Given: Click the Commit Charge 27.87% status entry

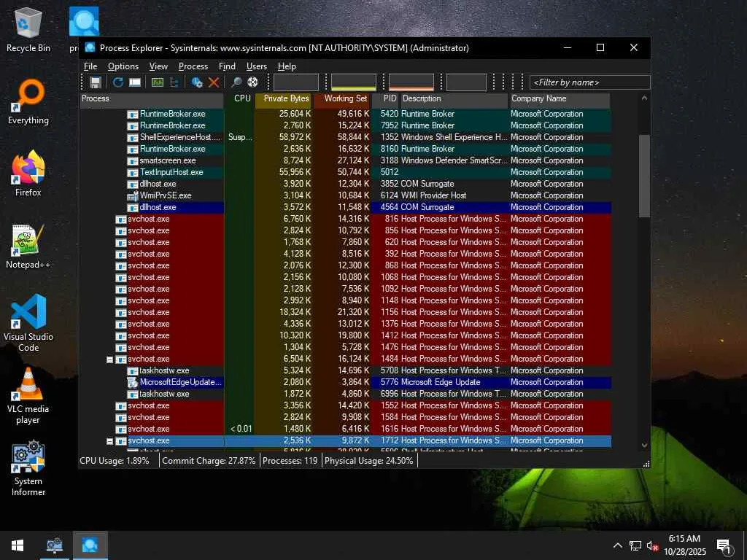Looking at the screenshot, I should coord(209,461).
